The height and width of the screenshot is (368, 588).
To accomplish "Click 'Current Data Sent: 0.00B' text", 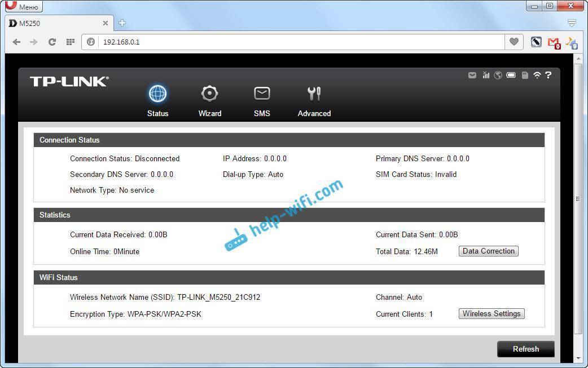I will (x=416, y=235).
